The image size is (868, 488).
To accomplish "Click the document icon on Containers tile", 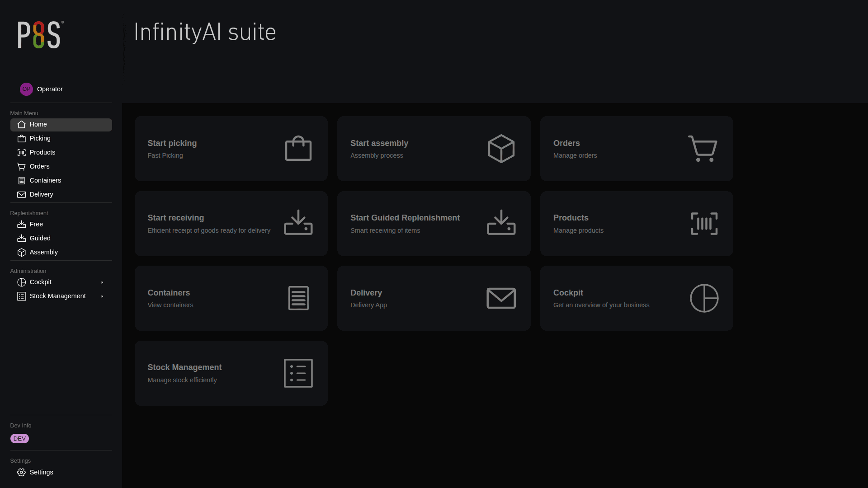I will (x=298, y=298).
